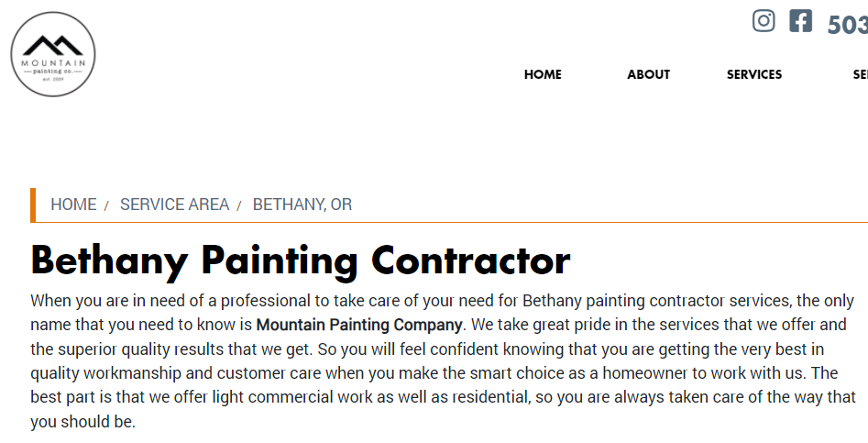Open the Facebook page icon
This screenshot has height=443, width=868.
800,21
